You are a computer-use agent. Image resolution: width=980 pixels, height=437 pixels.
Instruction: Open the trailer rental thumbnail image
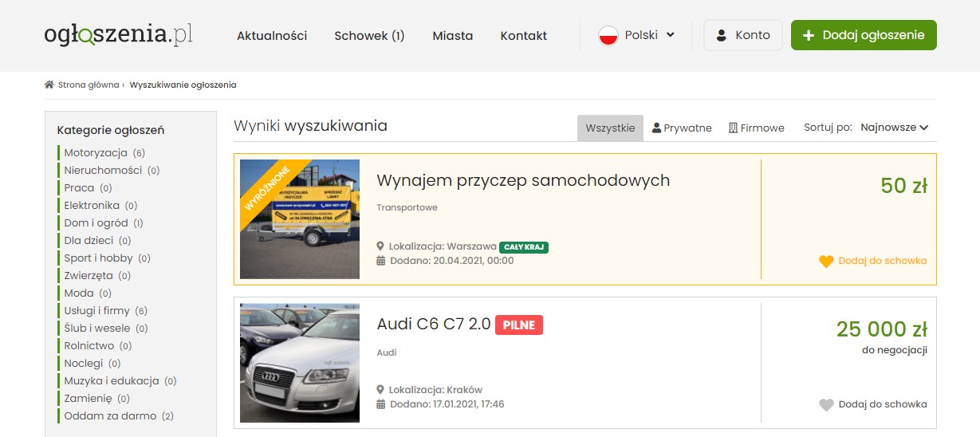(x=300, y=219)
